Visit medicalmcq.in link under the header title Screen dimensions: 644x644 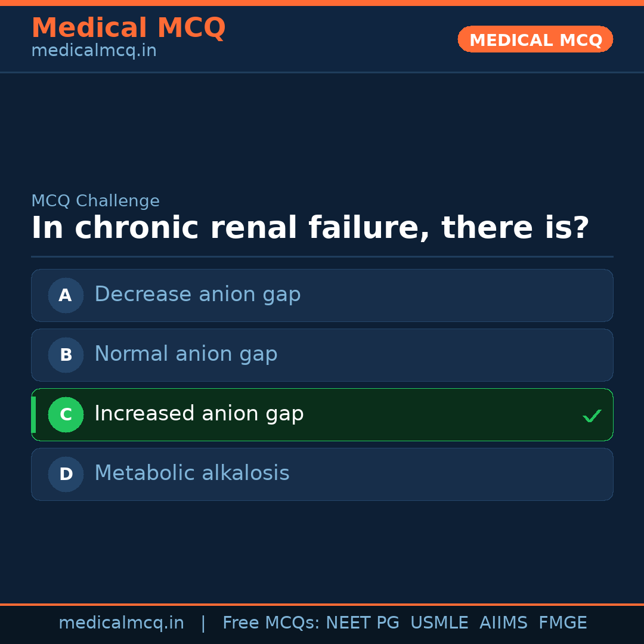tap(94, 51)
